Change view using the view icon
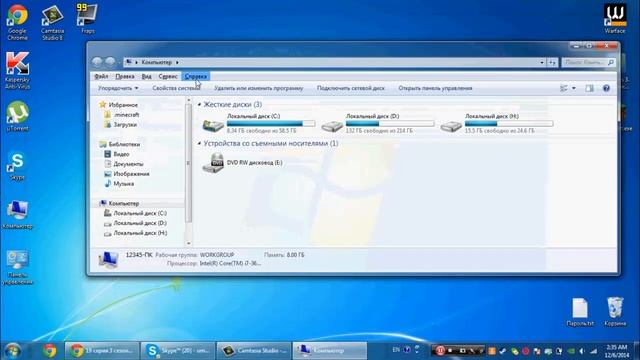Viewport: 640px width, 360px height. [564, 88]
